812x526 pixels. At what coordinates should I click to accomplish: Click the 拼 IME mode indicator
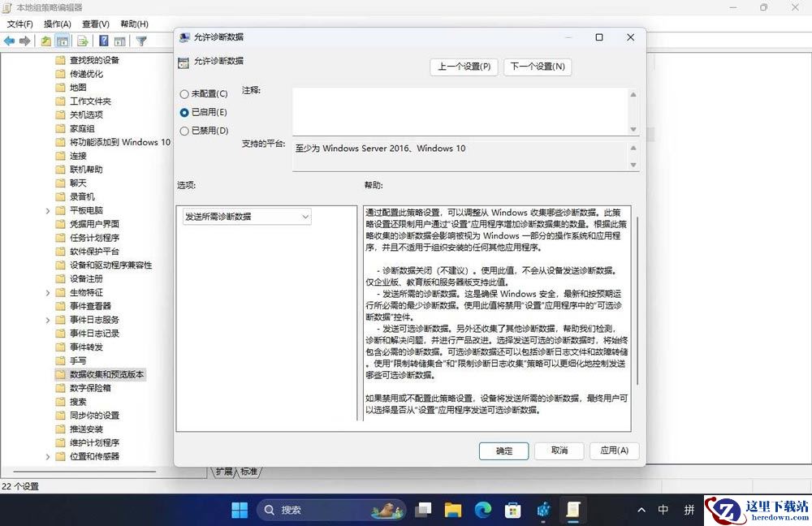click(689, 510)
